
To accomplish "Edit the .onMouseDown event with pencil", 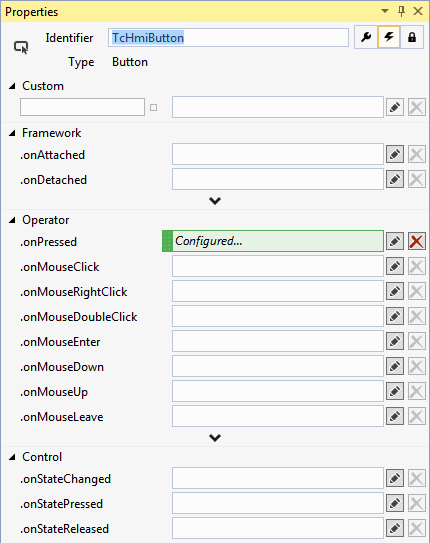I will click(395, 366).
